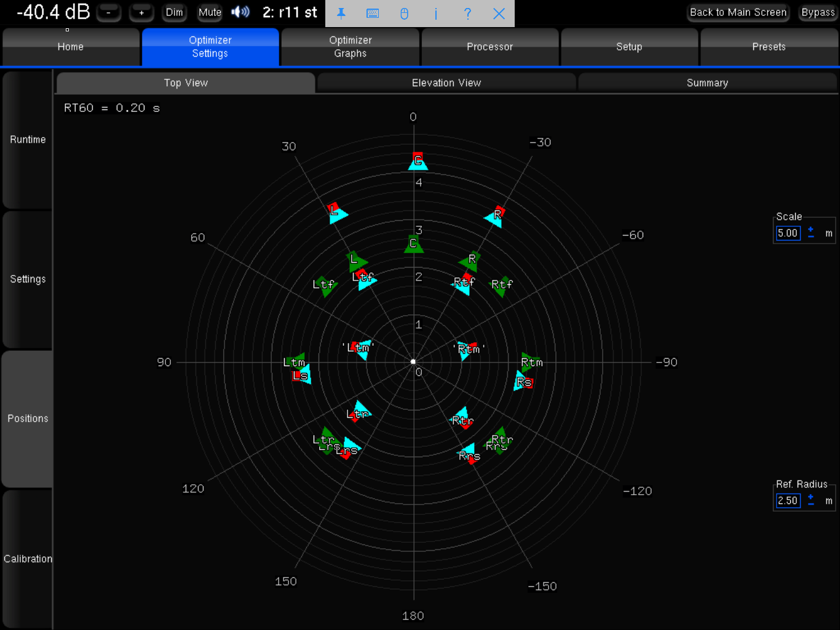Click Back to Main Screen button
This screenshot has height=630, width=840.
click(738, 12)
